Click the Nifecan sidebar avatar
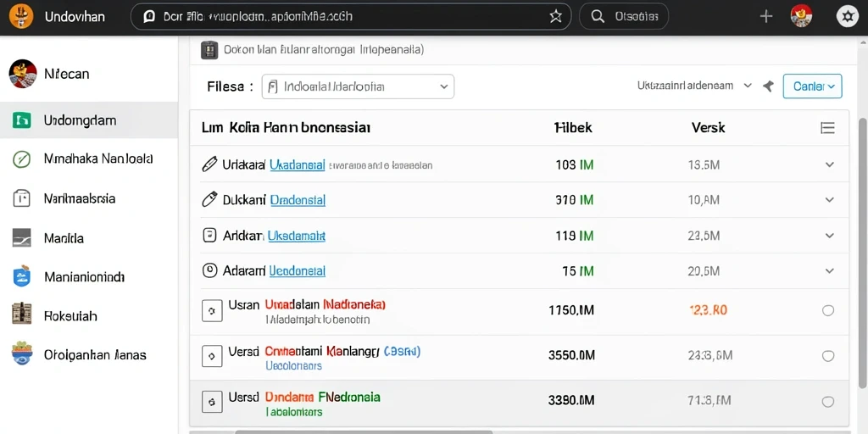Viewport: 868px width, 434px height. click(23, 74)
